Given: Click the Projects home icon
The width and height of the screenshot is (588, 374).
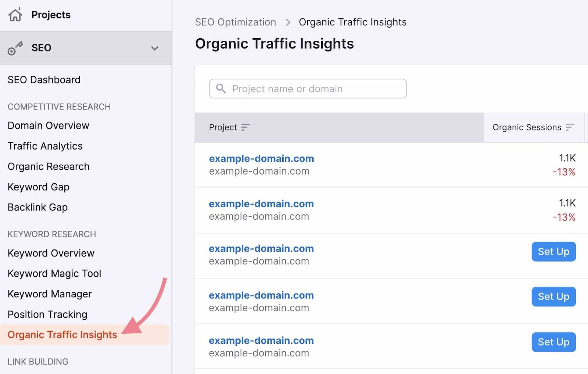Looking at the screenshot, I should point(15,15).
